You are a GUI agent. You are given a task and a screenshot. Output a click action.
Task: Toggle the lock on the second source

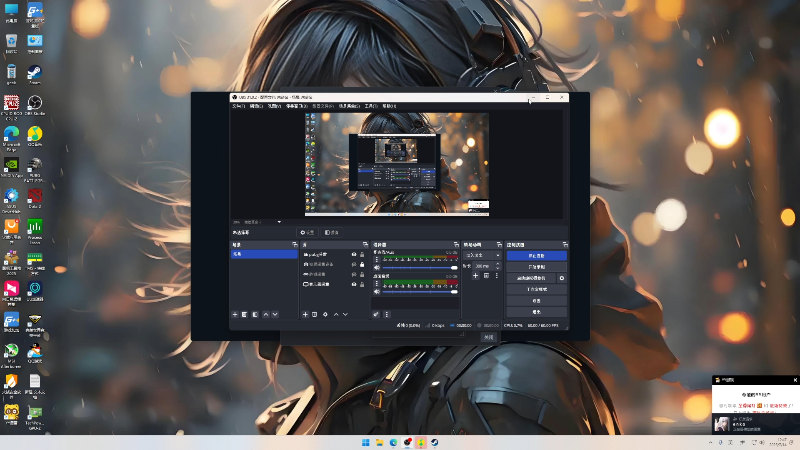click(362, 264)
